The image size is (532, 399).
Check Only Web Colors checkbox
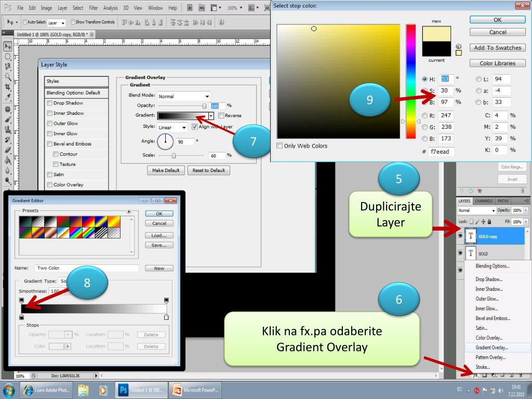280,145
